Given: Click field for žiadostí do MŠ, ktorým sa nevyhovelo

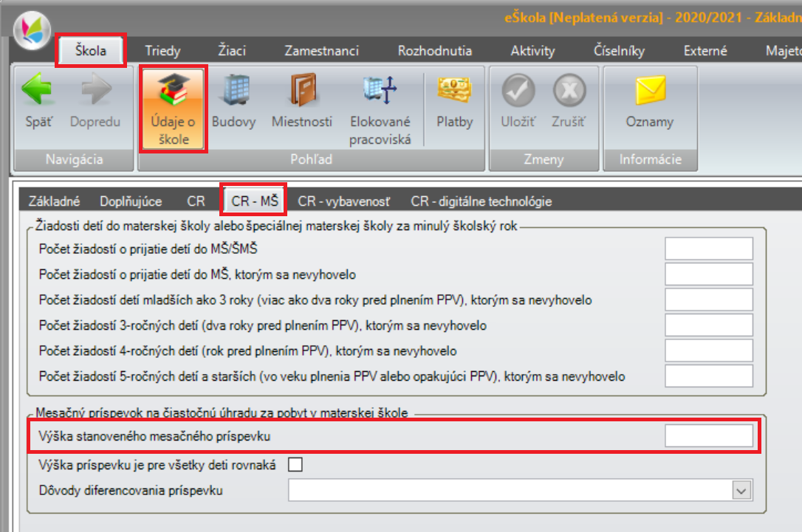Looking at the screenshot, I should click(x=709, y=274).
